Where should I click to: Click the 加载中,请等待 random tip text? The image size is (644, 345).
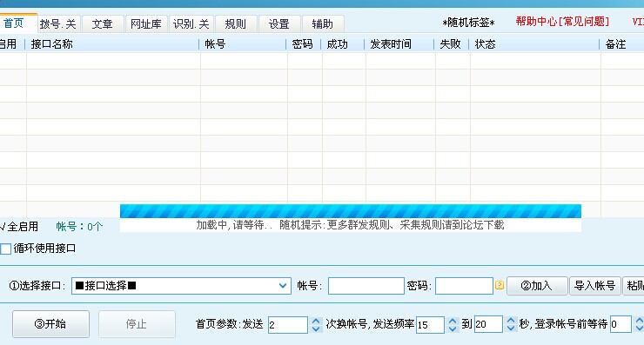pos(351,225)
